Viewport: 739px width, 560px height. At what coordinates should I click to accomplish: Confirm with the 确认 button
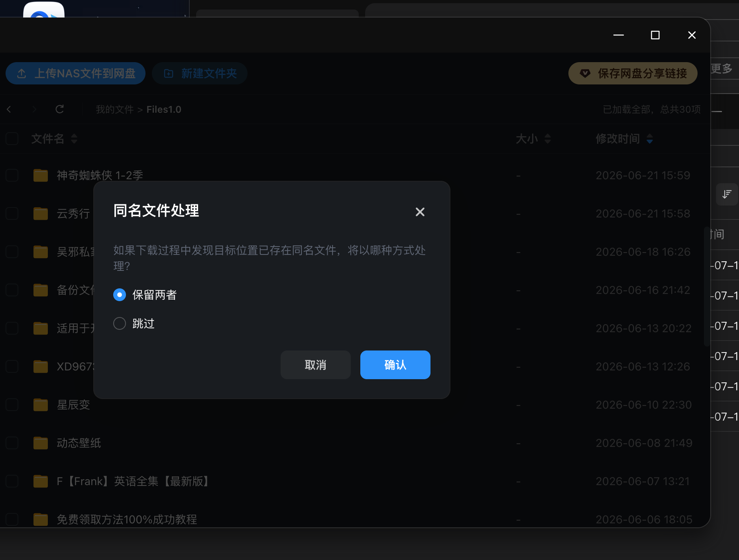pos(395,365)
